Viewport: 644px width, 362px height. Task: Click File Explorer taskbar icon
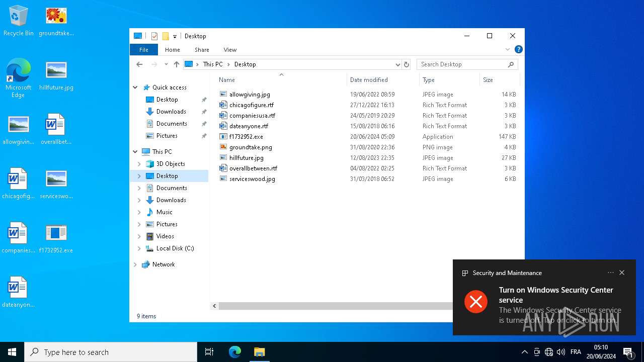(x=259, y=352)
